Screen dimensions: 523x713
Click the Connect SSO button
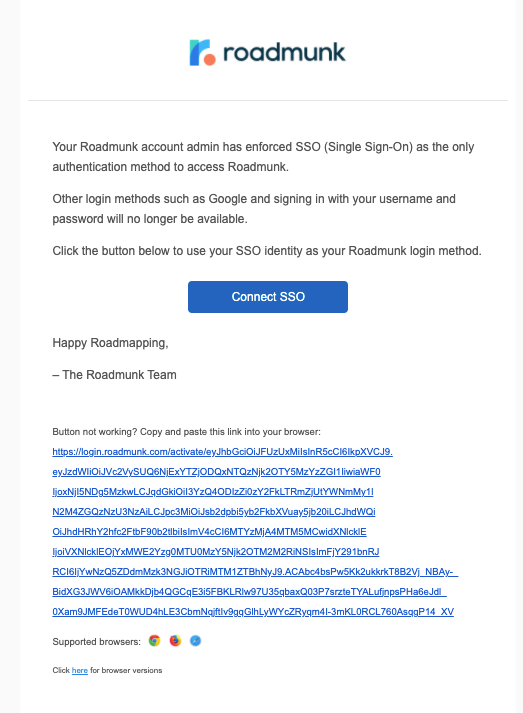point(268,297)
